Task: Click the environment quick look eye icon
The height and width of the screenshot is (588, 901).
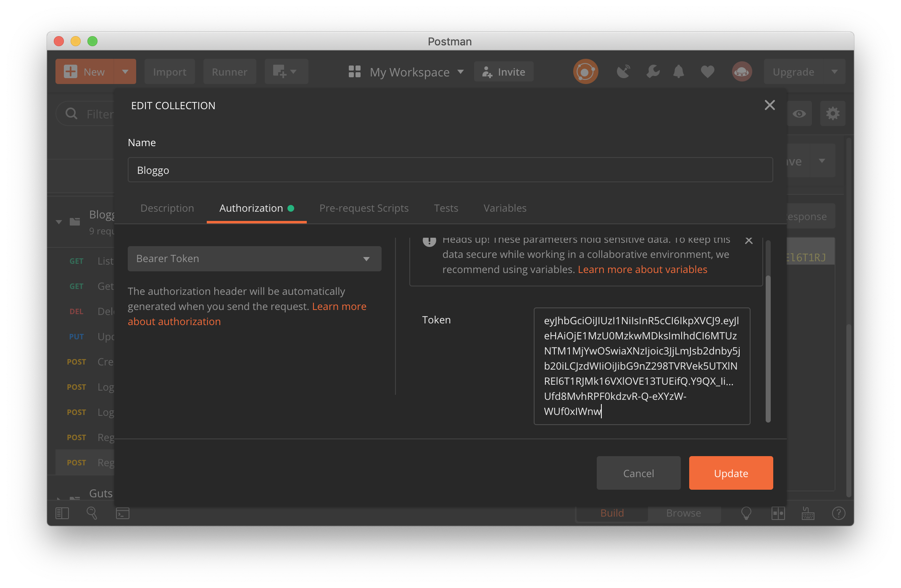Action: click(x=799, y=113)
